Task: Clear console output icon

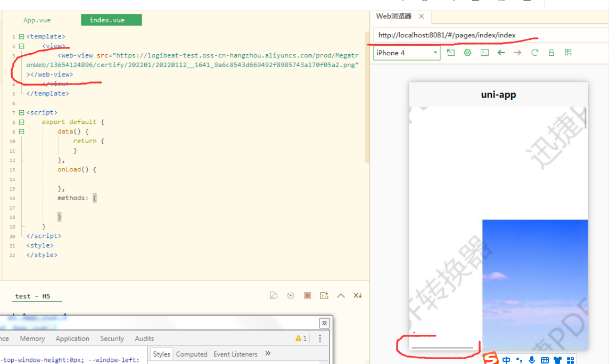Action: coord(358,296)
